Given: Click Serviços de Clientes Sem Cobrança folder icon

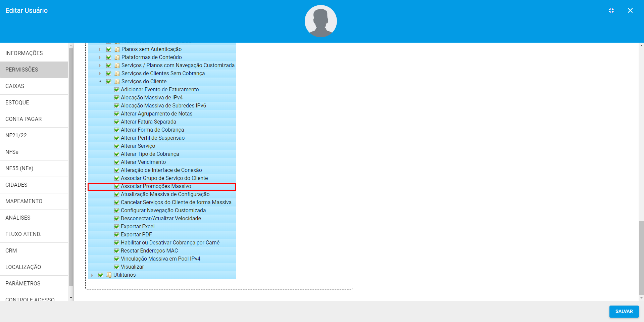Looking at the screenshot, I should pos(117,74).
